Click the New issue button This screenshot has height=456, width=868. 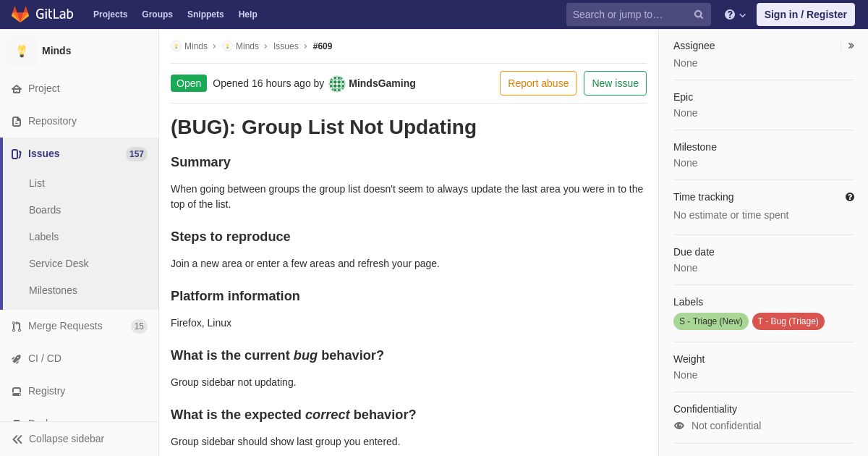coord(615,83)
